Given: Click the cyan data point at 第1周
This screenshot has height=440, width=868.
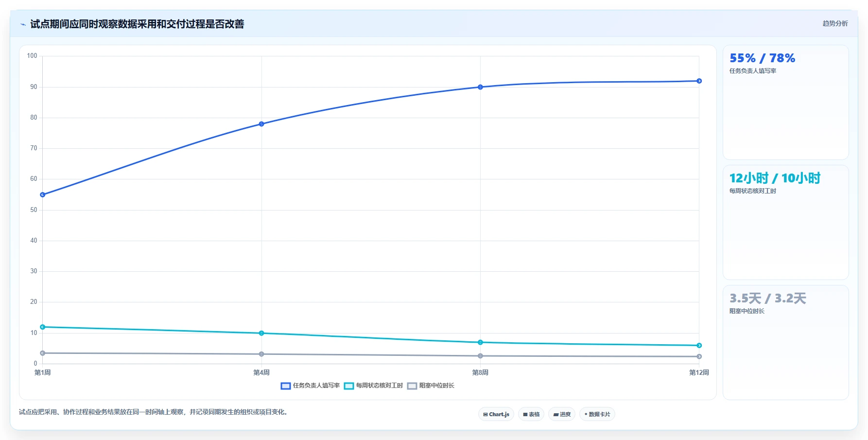Looking at the screenshot, I should 43,327.
